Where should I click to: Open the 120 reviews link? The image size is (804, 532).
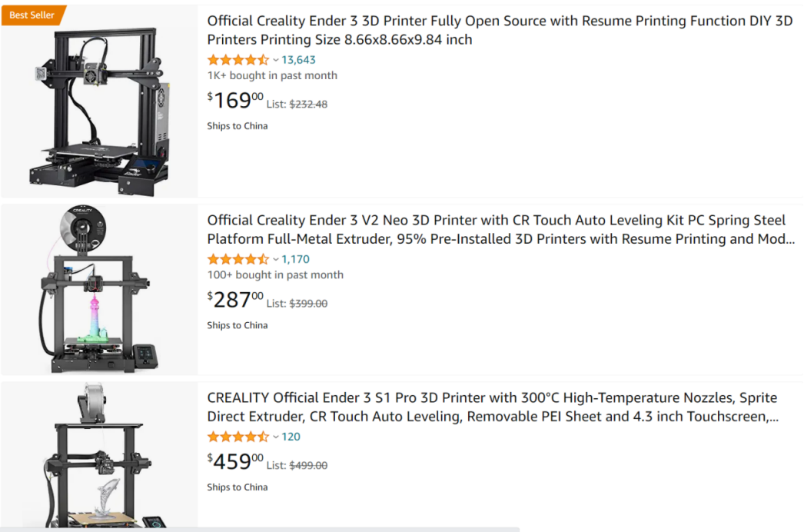click(x=291, y=437)
